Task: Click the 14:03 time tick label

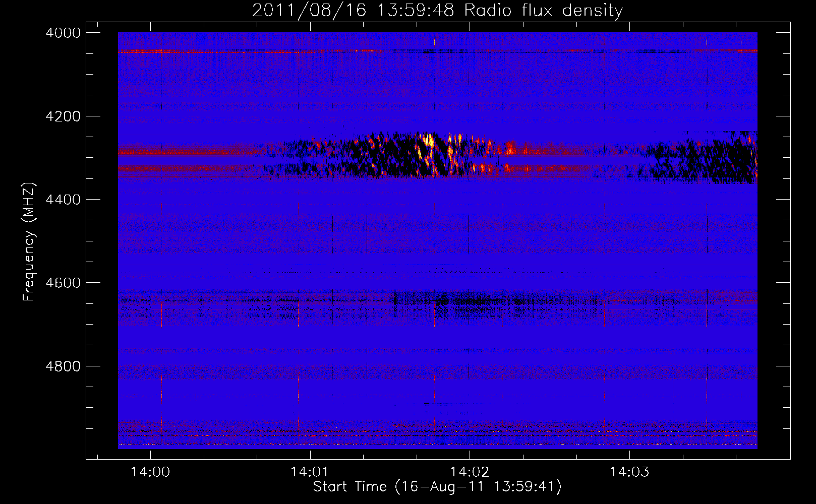Action: (x=629, y=472)
